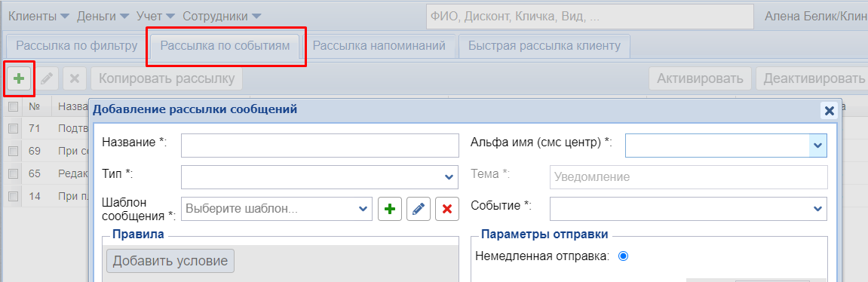The width and height of the screenshot is (868, 282).
Task: Check the box for row 71
Action: [14, 128]
